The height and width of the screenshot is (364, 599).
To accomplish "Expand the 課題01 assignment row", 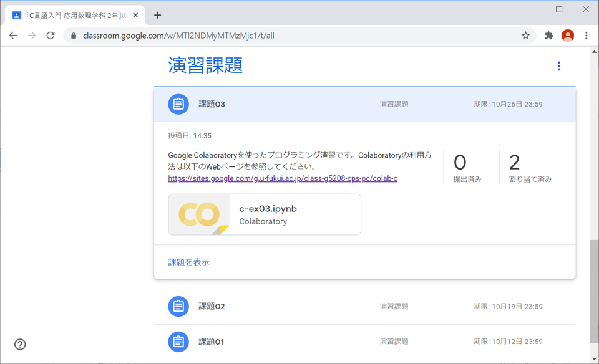I will (364, 342).
